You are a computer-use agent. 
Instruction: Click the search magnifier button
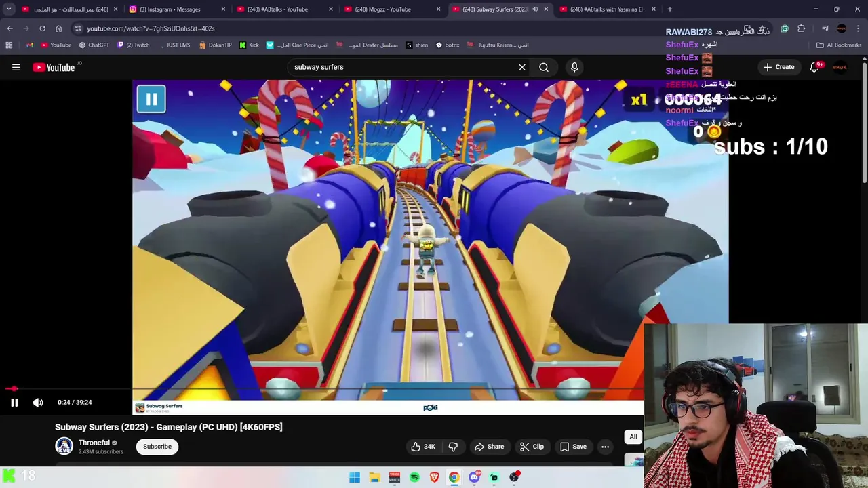point(544,67)
